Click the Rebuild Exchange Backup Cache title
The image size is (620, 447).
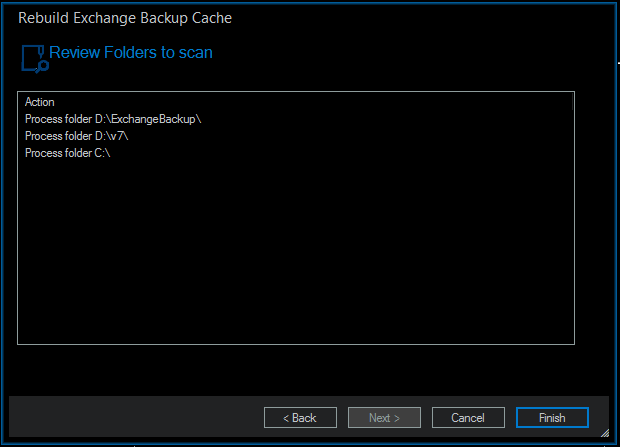pyautogui.click(x=125, y=18)
